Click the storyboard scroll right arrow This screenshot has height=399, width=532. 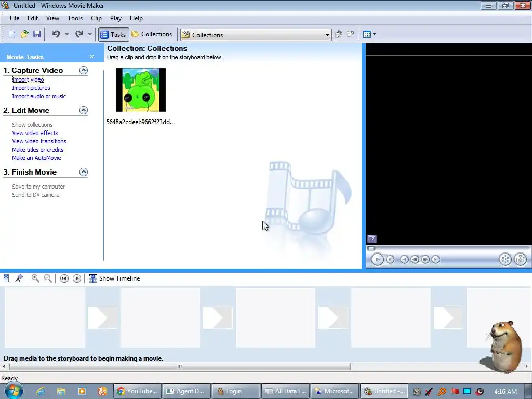(527, 366)
